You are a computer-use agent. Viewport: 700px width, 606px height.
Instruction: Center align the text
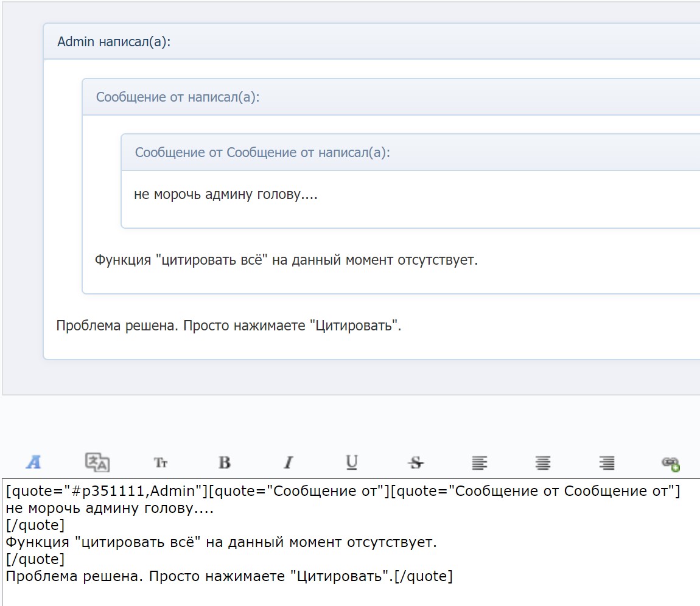(x=543, y=463)
